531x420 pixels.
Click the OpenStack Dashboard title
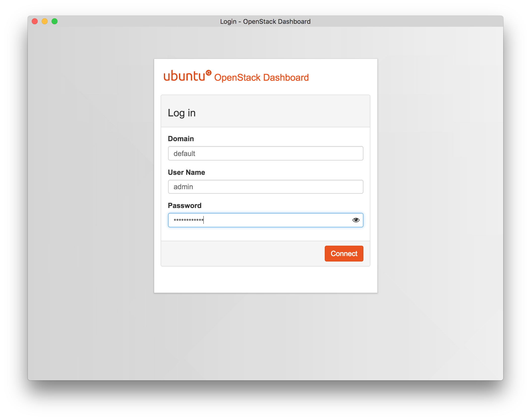click(262, 78)
